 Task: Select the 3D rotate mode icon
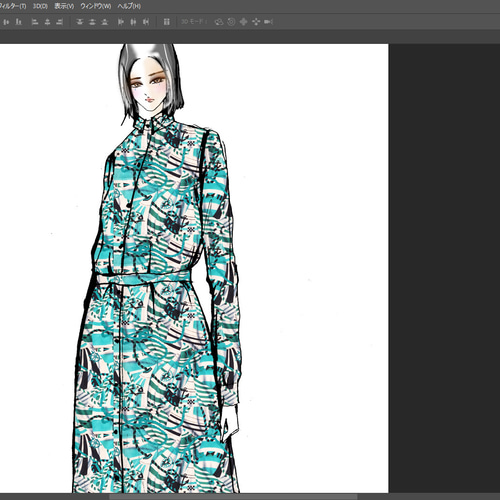click(x=219, y=22)
